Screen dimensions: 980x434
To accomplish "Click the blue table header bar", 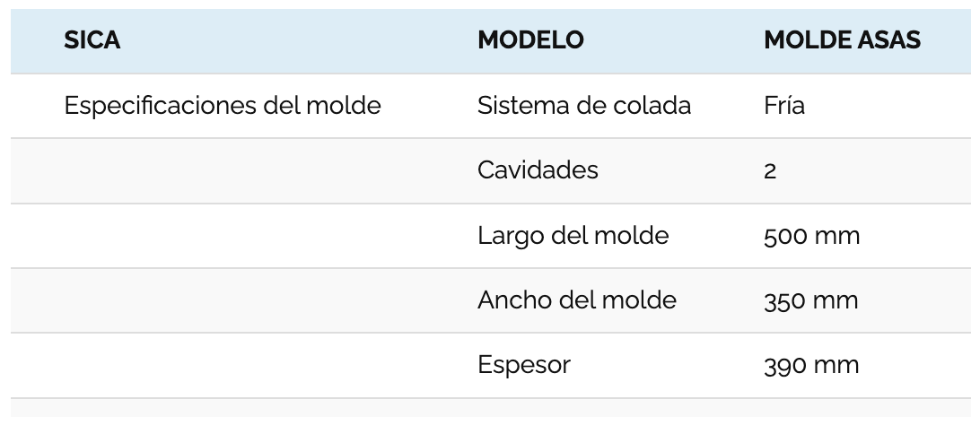I will 491,41.
